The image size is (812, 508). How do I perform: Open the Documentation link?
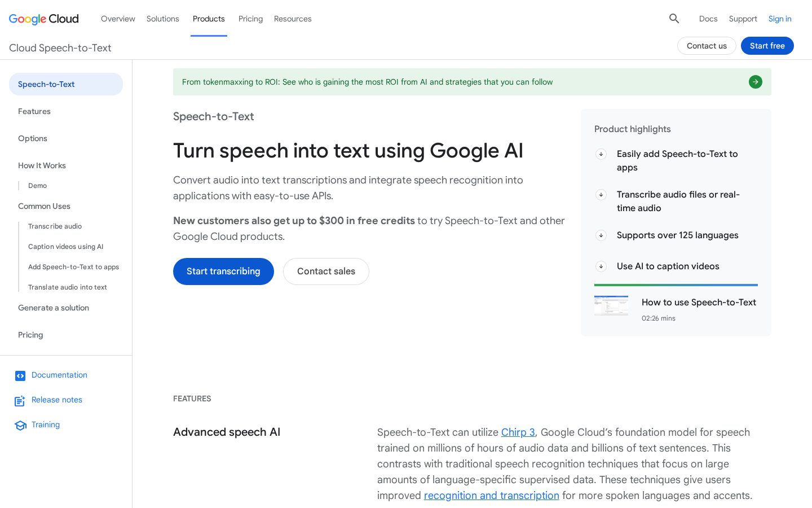pyautogui.click(x=59, y=375)
